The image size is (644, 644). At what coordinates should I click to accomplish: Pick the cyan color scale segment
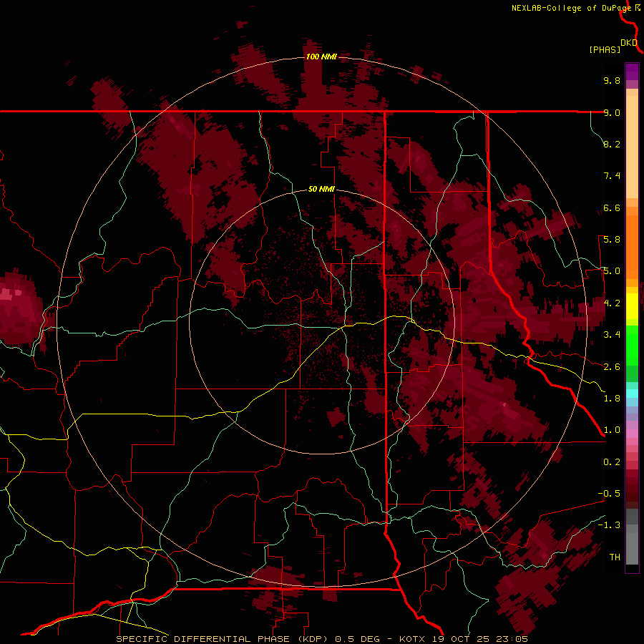point(632,393)
